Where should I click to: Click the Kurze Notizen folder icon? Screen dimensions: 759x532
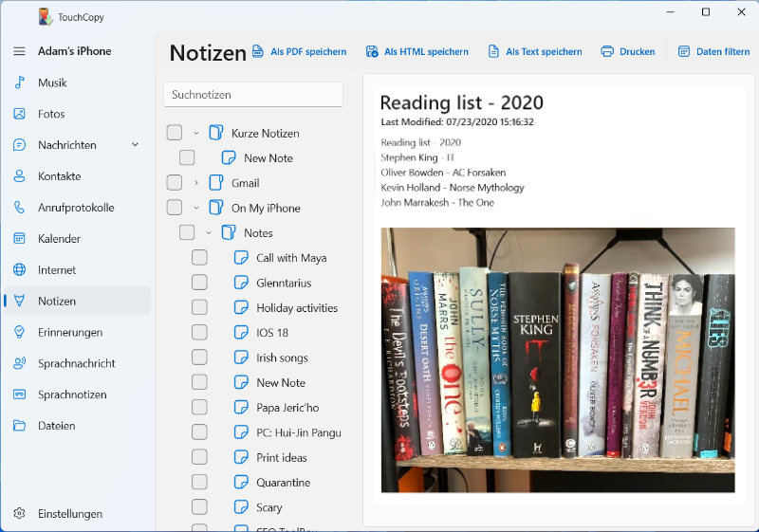click(x=216, y=133)
